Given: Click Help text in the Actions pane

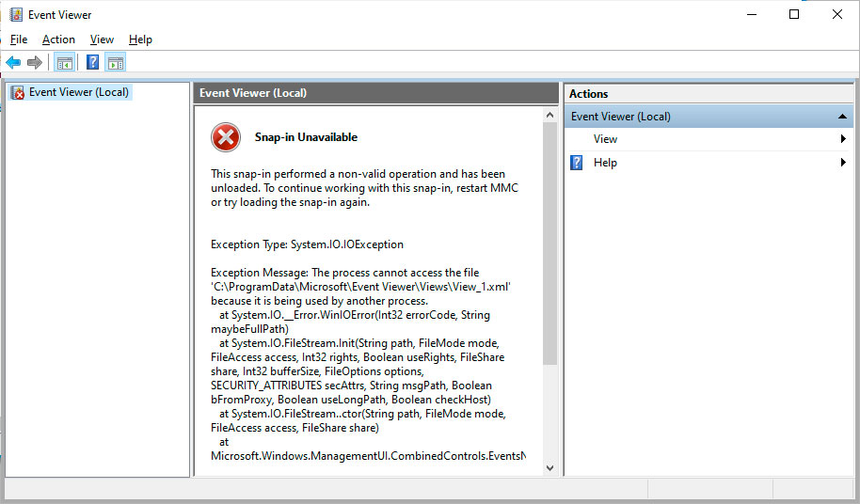Looking at the screenshot, I should [605, 163].
